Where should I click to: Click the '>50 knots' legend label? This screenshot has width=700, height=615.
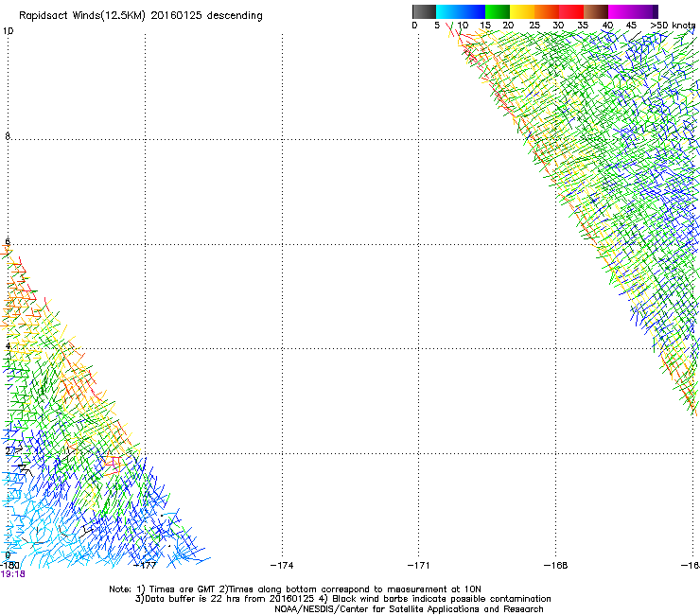click(x=673, y=26)
